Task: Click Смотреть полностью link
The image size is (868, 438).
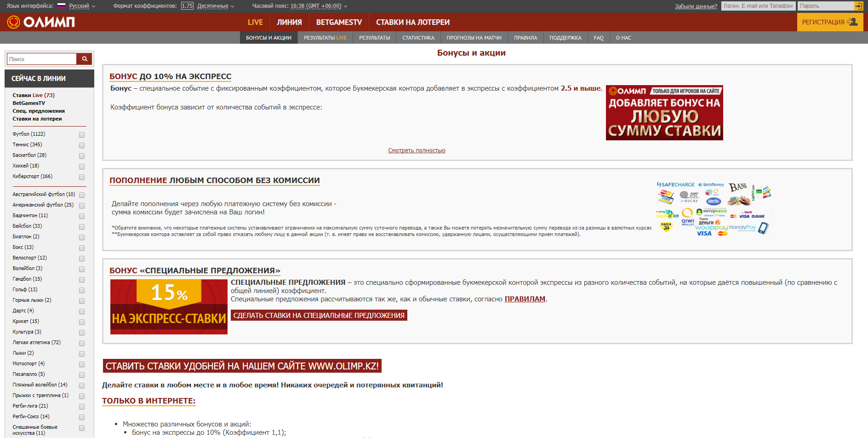Action: pos(417,150)
